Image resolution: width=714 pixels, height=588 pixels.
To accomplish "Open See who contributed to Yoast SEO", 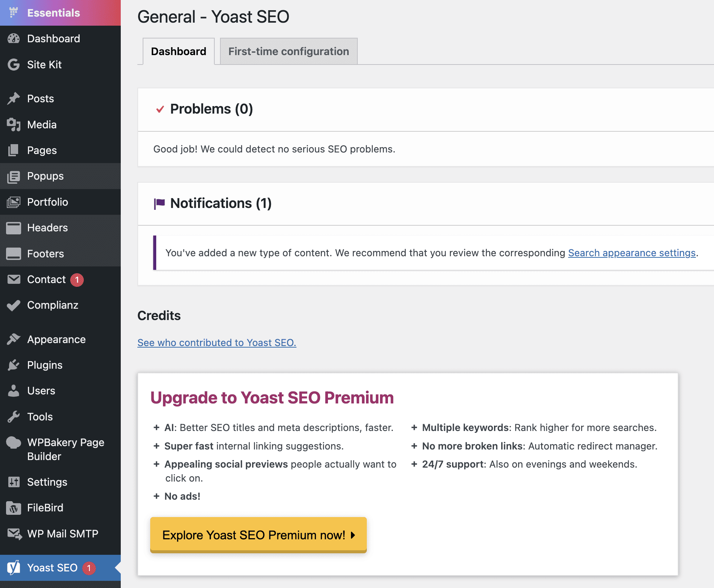I will point(217,343).
